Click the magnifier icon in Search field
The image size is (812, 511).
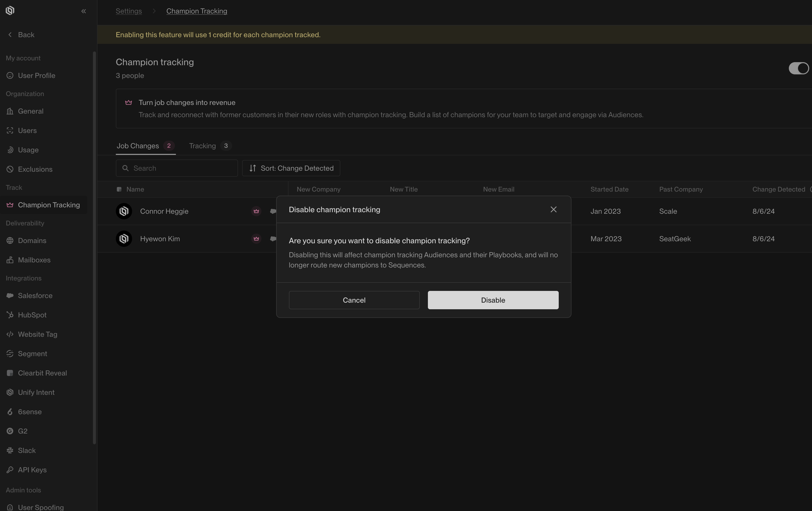tap(125, 168)
